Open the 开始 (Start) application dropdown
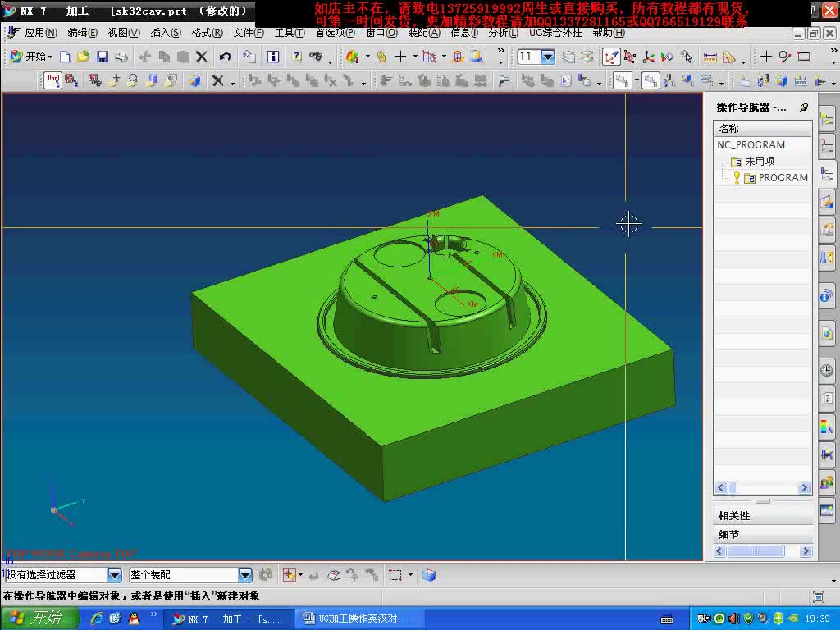This screenshot has width=840, height=630. pos(31,57)
